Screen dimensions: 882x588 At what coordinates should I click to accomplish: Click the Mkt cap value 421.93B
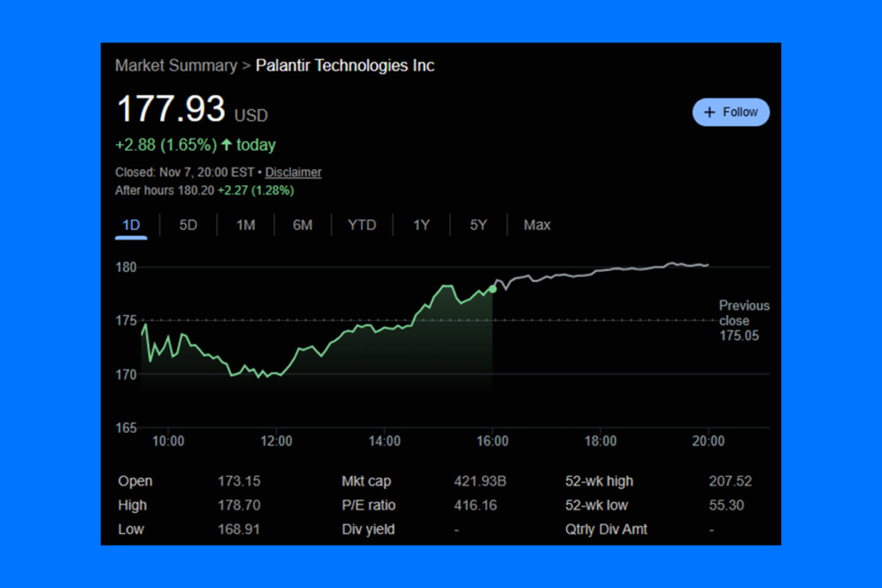[x=480, y=481]
